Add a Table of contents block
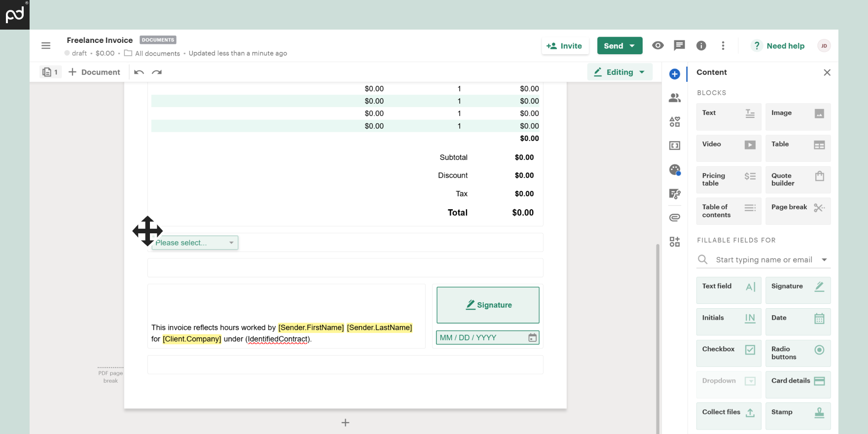 coord(729,211)
